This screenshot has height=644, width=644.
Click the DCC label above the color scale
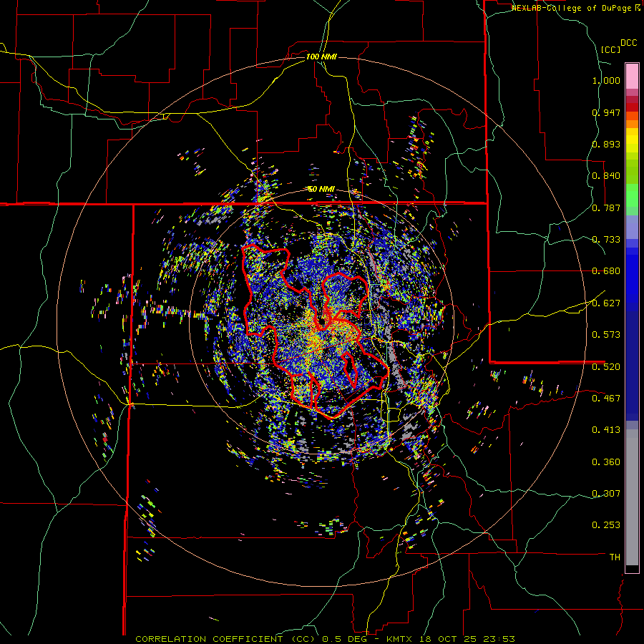(628, 43)
